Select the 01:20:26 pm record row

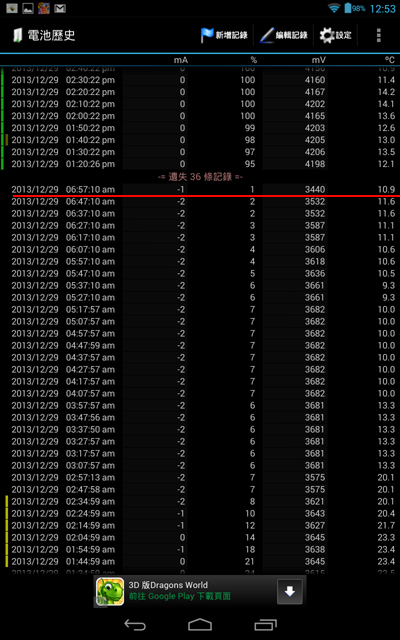(200, 164)
